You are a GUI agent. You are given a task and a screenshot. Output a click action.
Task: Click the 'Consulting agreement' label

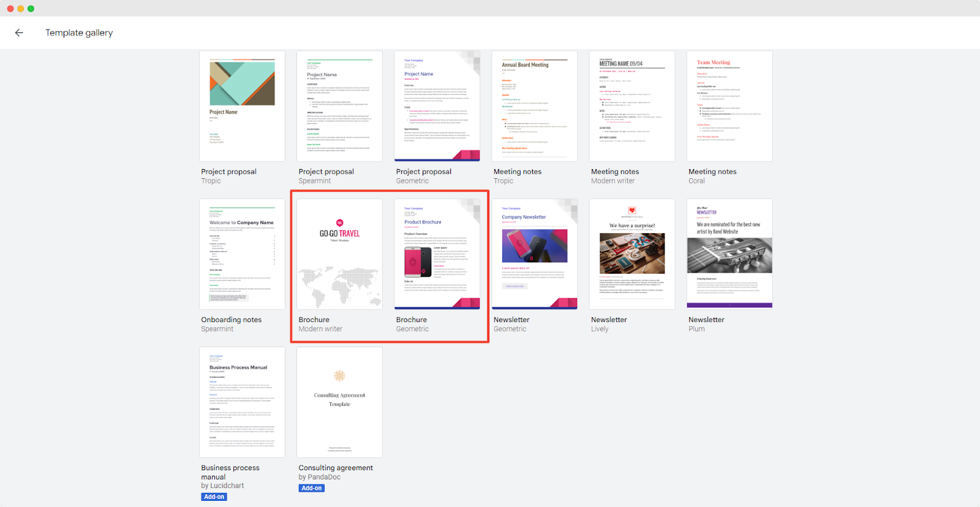click(x=336, y=468)
